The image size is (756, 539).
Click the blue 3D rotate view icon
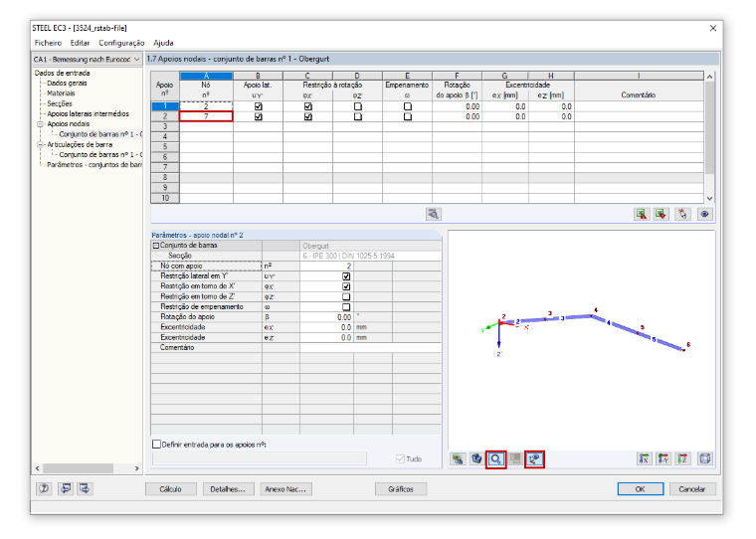pos(476,458)
